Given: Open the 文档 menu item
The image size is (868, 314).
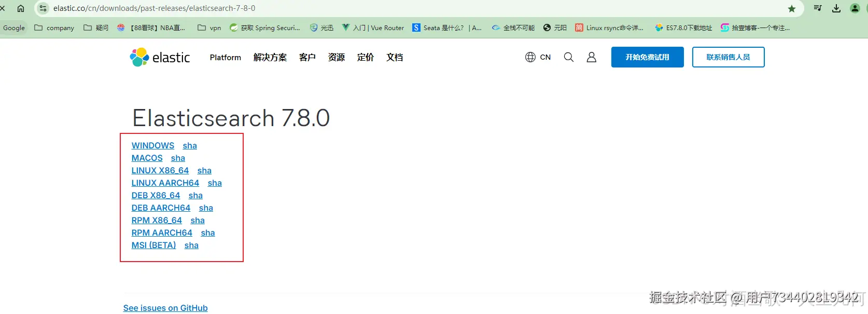Looking at the screenshot, I should click(x=395, y=57).
